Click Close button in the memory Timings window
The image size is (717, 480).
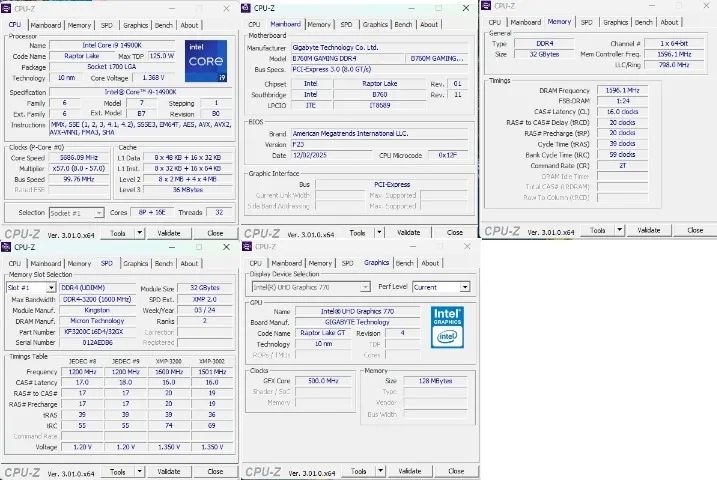point(695,230)
